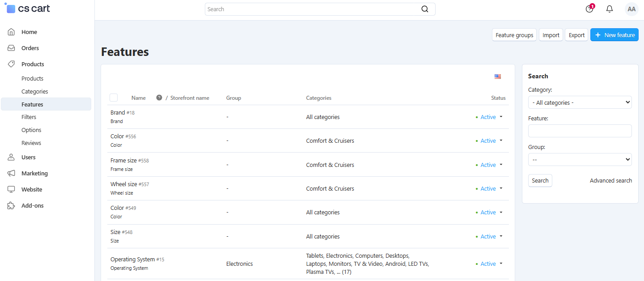Select the Features submenu item
The height and width of the screenshot is (281, 644).
pyautogui.click(x=46, y=104)
